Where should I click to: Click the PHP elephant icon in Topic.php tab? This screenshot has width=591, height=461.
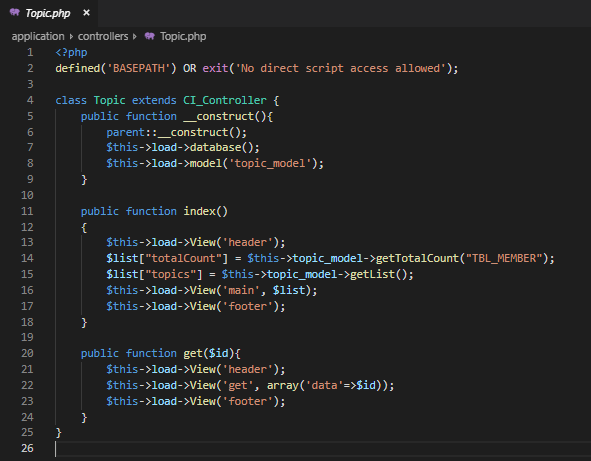click(x=15, y=13)
